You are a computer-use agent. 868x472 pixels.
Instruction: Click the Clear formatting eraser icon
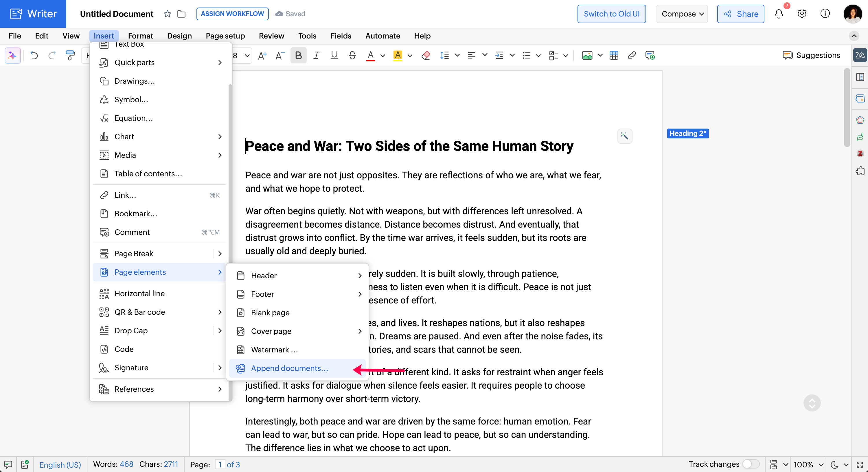(426, 55)
